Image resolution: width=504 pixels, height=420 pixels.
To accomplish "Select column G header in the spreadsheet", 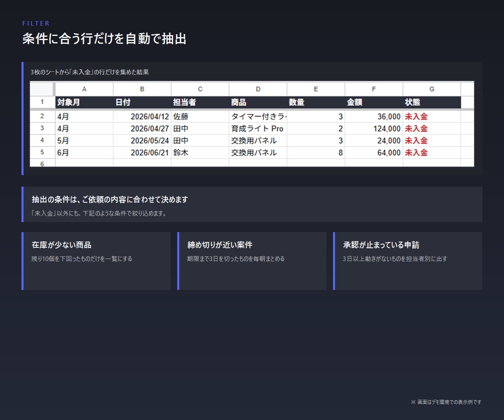I will [x=432, y=89].
